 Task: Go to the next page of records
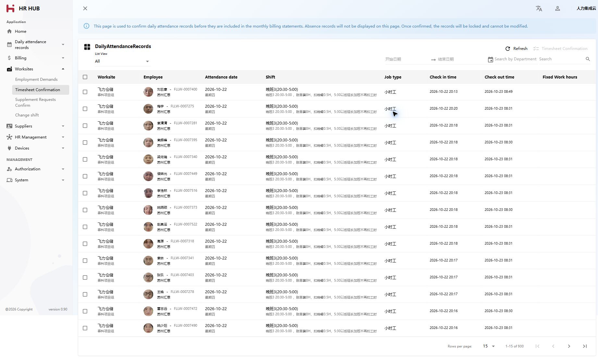569,346
